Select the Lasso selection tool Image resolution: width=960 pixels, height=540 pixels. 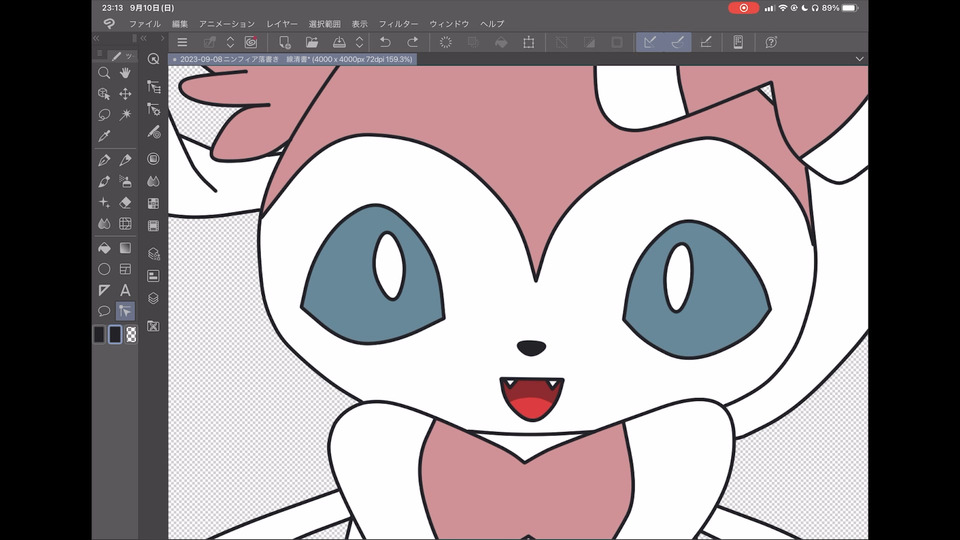coord(104,114)
